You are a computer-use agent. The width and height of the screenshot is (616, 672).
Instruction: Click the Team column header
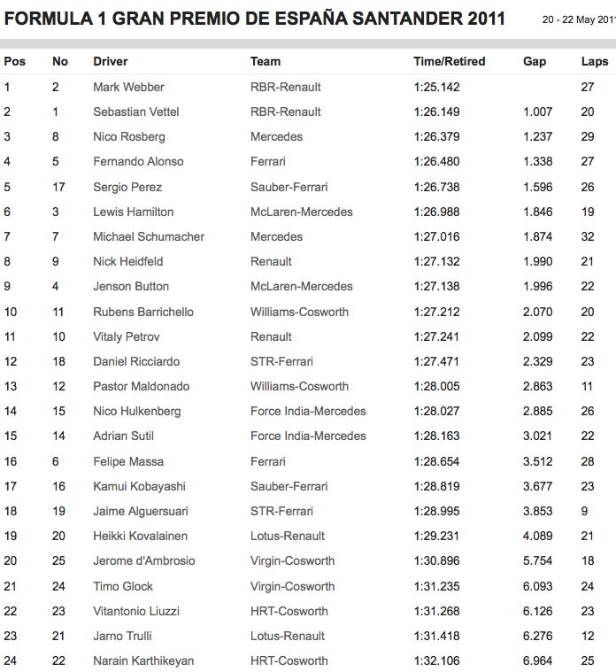click(x=266, y=62)
